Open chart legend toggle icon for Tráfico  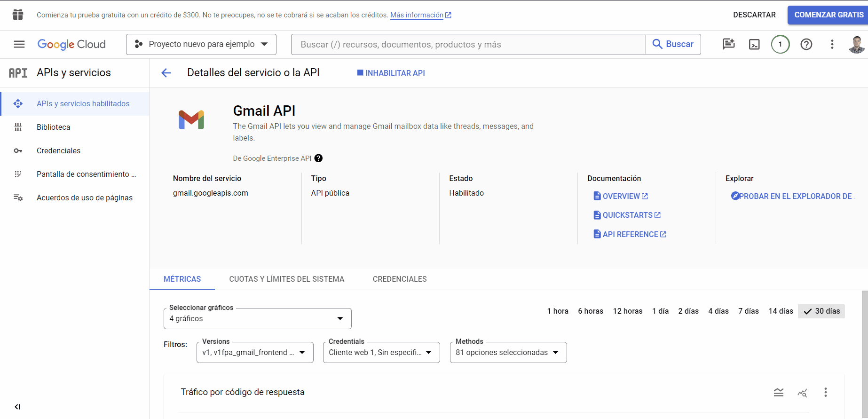coord(779,392)
